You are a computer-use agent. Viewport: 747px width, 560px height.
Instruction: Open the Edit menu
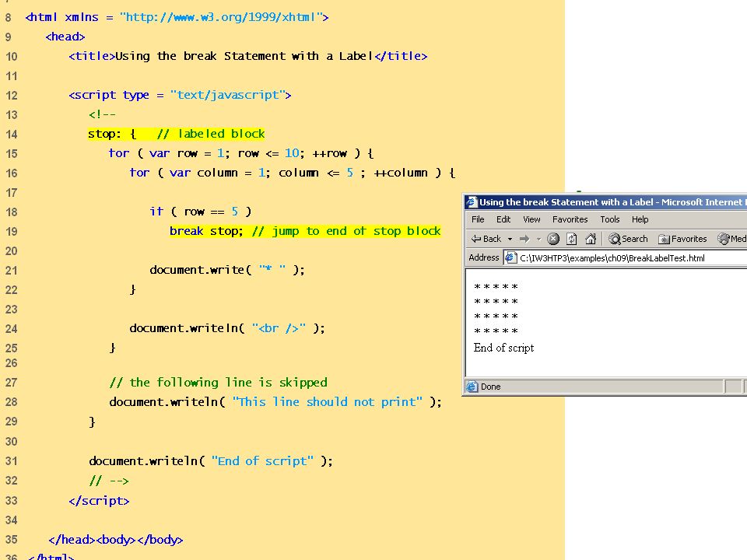(503, 219)
